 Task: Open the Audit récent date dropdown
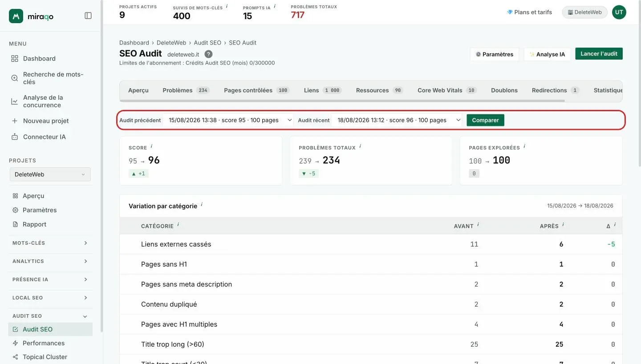coord(397,120)
